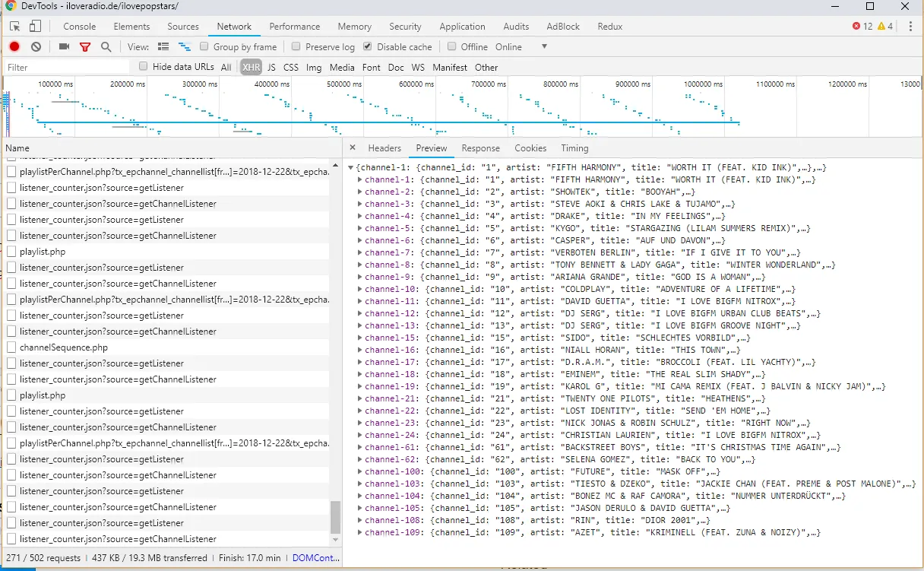The image size is (924, 571).
Task: Open DevTools three-dot customize menu
Action: (910, 27)
